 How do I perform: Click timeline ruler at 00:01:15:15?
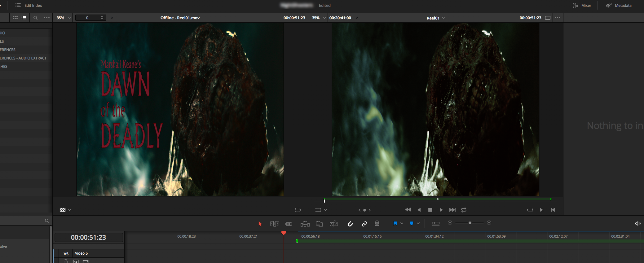tap(372, 236)
